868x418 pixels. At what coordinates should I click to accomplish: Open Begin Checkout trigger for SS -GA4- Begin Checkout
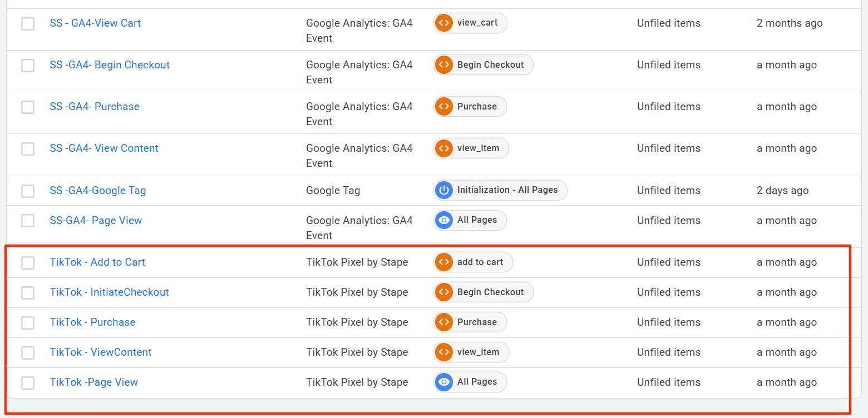pyautogui.click(x=484, y=65)
